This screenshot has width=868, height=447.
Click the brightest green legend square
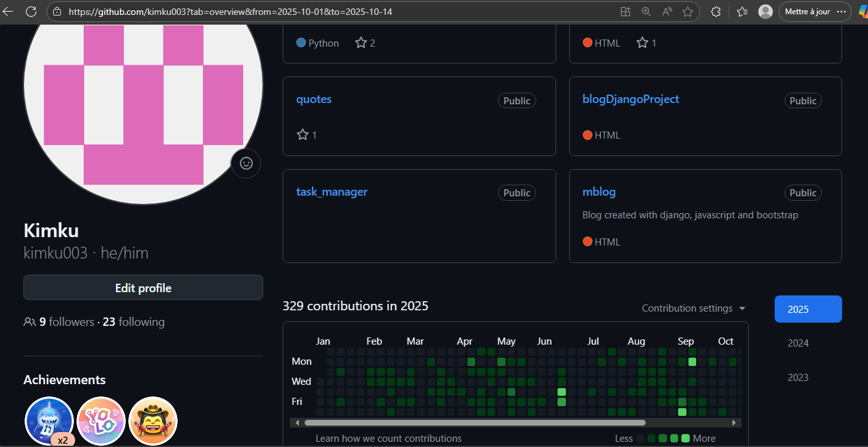[685, 439]
